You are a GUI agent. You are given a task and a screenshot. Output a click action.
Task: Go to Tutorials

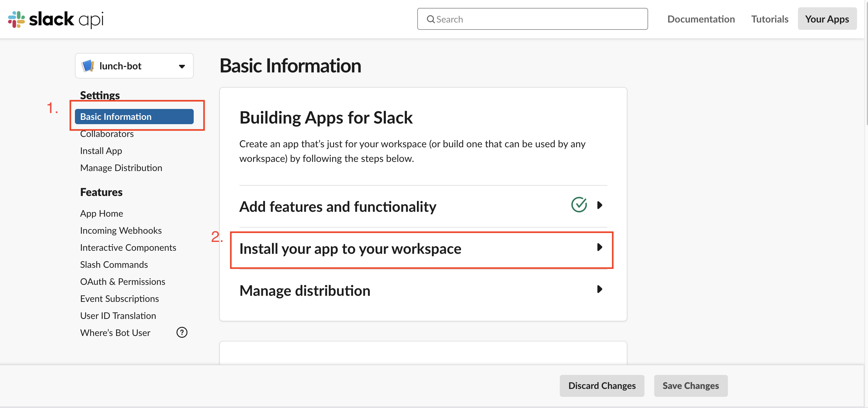[770, 19]
